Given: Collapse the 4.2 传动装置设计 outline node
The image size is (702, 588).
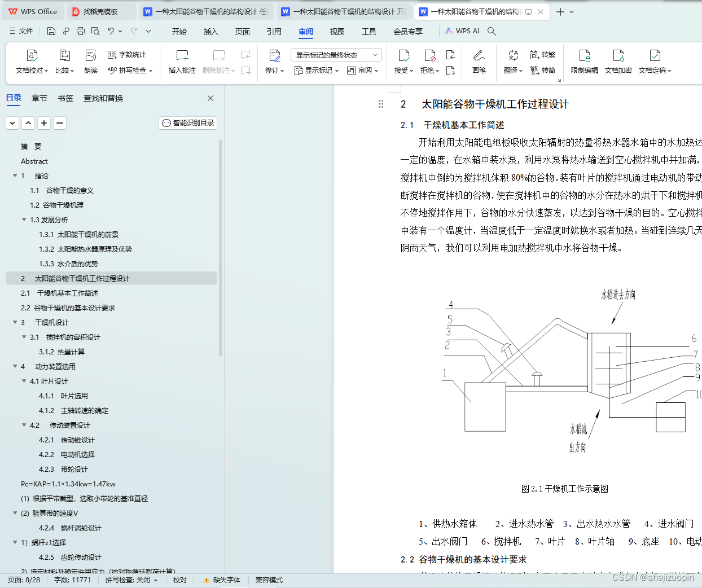Looking at the screenshot, I should [x=24, y=425].
